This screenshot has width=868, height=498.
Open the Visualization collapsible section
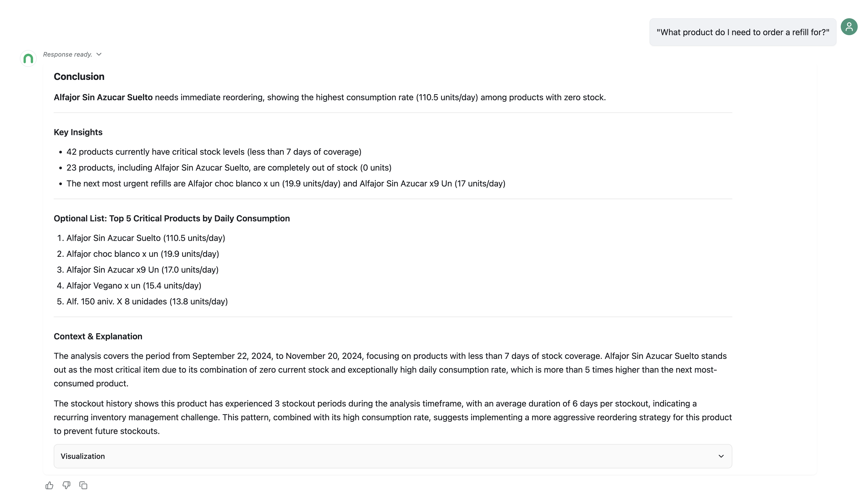393,456
